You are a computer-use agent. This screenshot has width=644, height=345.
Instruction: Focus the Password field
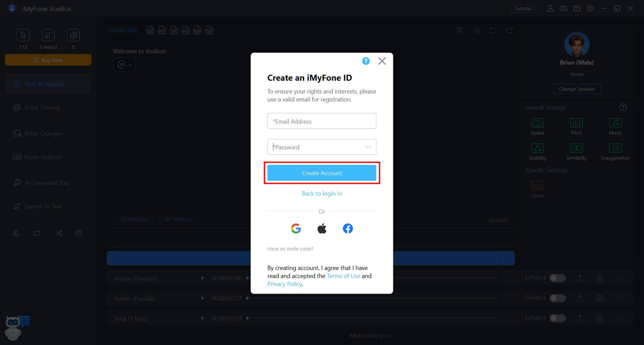(322, 147)
